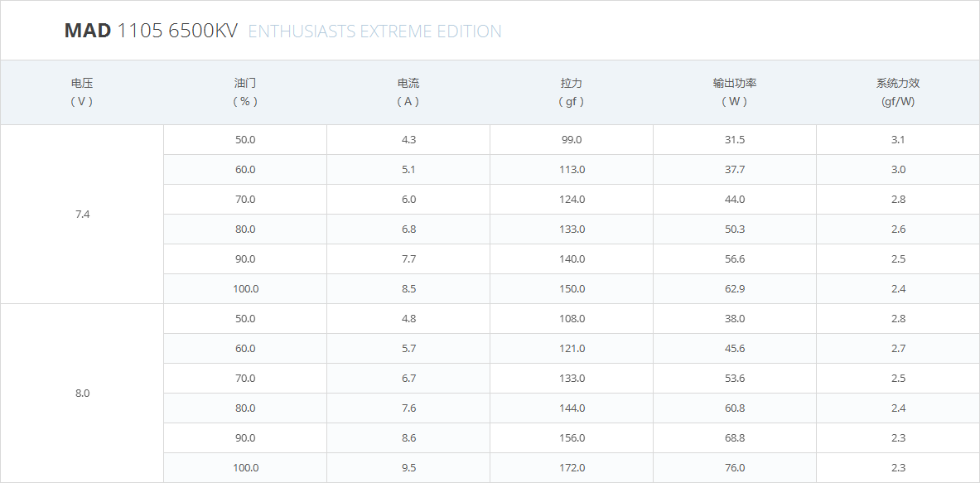
Task: Pick the thrust value 108.0
Action: (x=572, y=319)
